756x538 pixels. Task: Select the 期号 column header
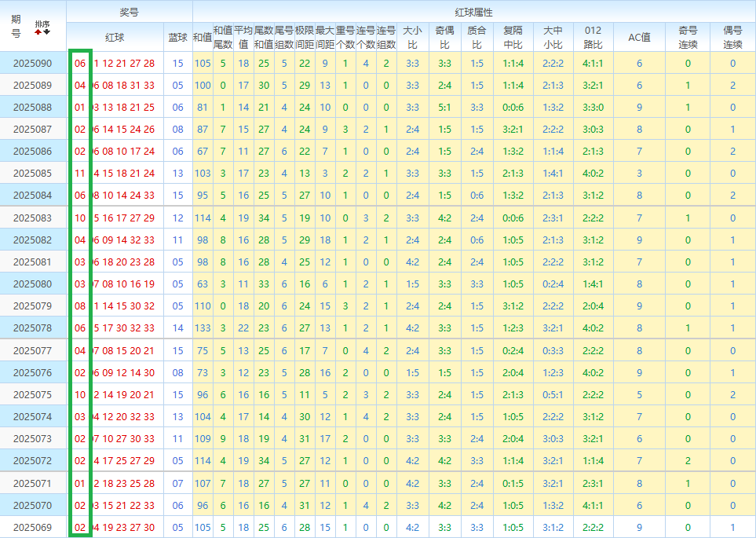click(x=16, y=26)
